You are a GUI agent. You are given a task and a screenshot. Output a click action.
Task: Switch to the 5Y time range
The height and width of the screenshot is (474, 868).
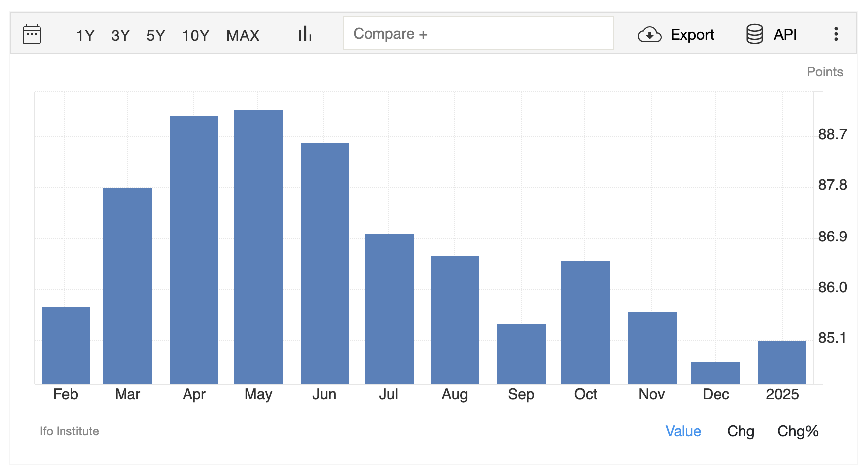(x=156, y=35)
